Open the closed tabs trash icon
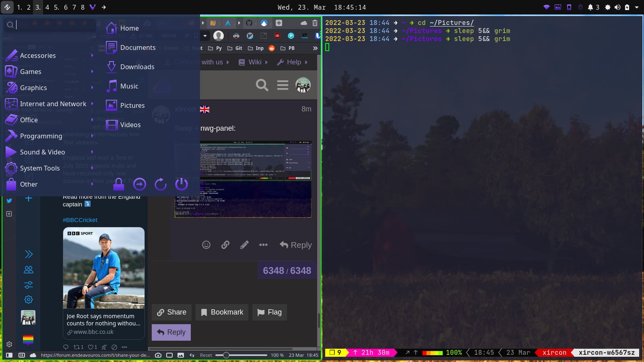644x362 pixels. [315, 23]
